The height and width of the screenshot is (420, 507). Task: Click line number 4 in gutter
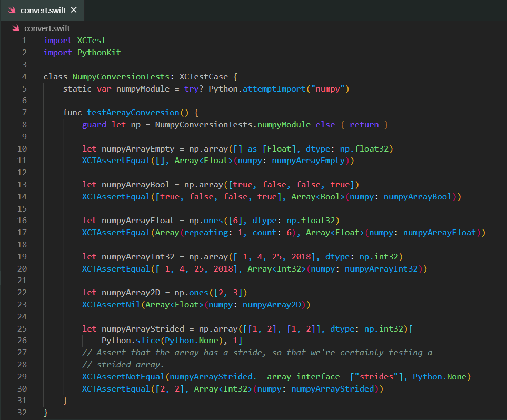[24, 77]
